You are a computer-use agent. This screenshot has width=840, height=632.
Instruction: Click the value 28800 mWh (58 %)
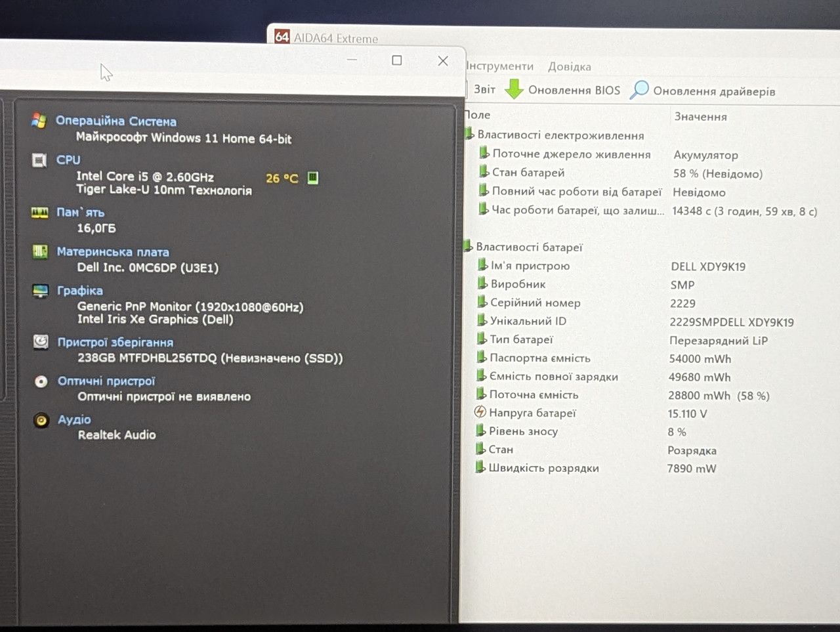719,395
